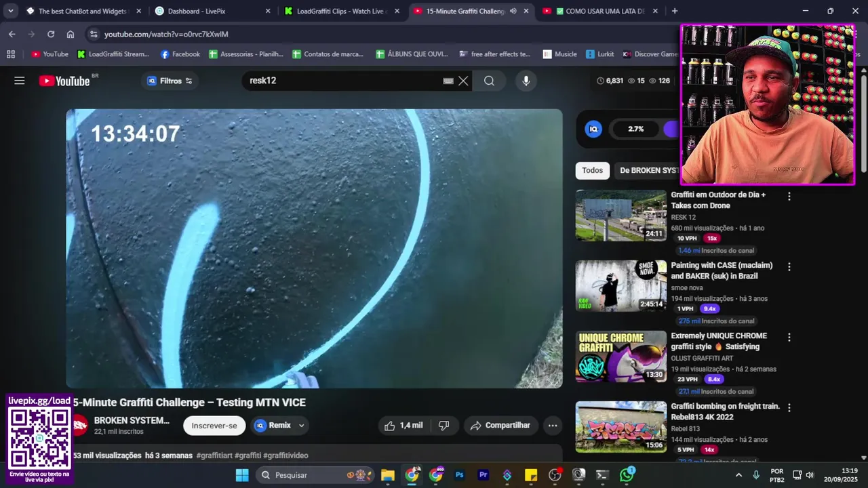The image size is (868, 488).
Task: Open volume control in system tray
Action: tap(810, 475)
